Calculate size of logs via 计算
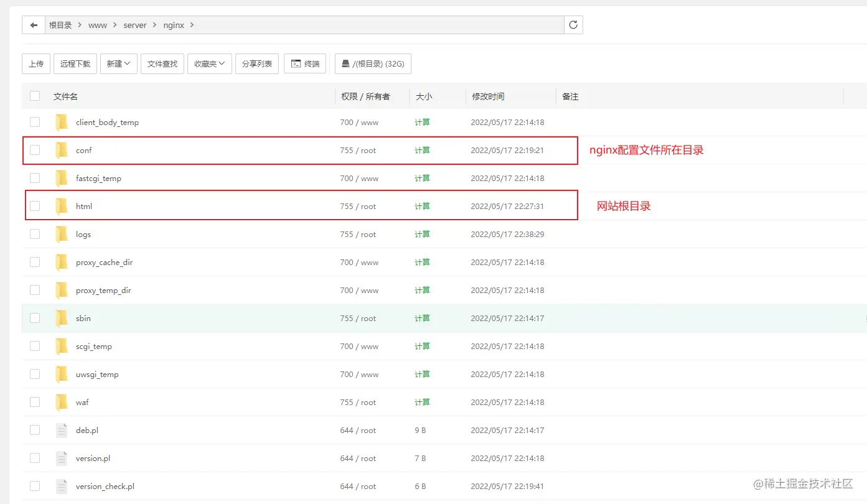The width and height of the screenshot is (867, 504). 422,234
